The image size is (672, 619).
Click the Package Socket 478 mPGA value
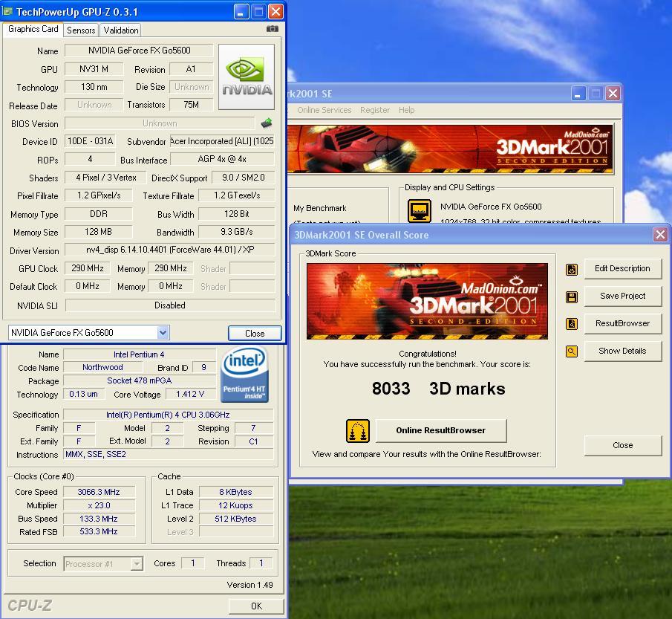(x=139, y=380)
